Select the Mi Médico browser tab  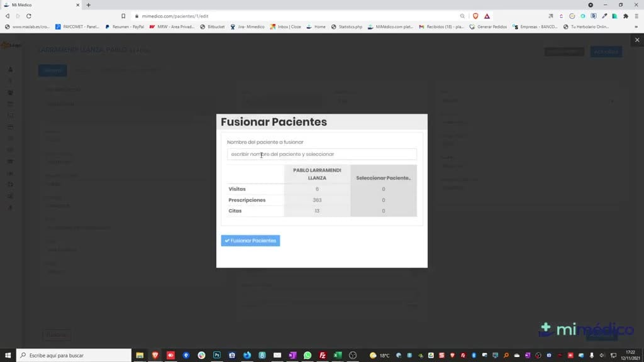pos(41,5)
